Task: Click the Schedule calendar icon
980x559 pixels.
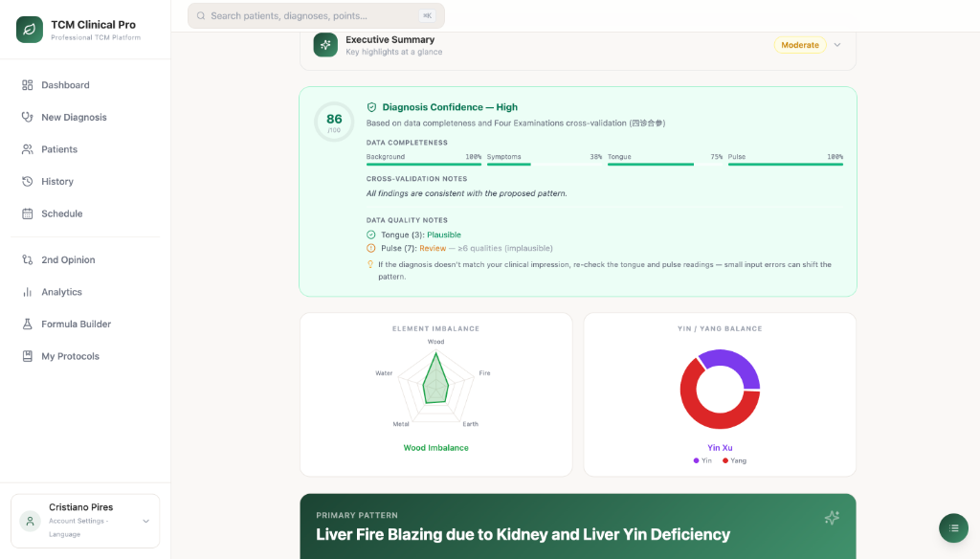Action: (28, 213)
